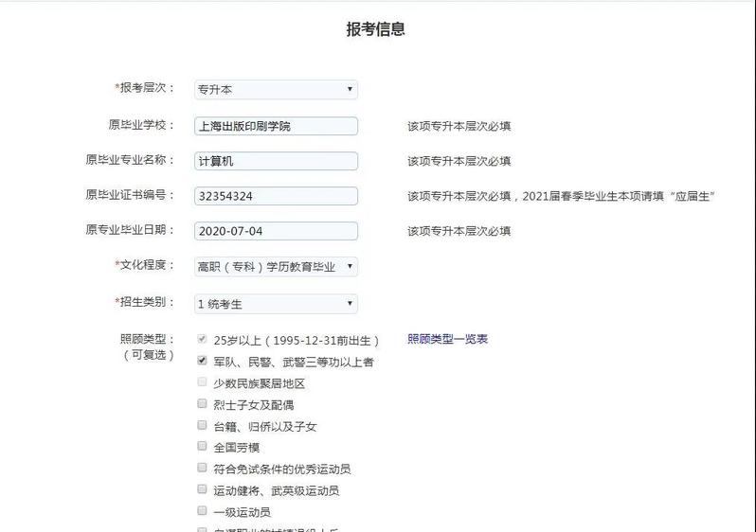Click the 原毕业学校 input field
The height and width of the screenshot is (532, 756).
click(276, 126)
